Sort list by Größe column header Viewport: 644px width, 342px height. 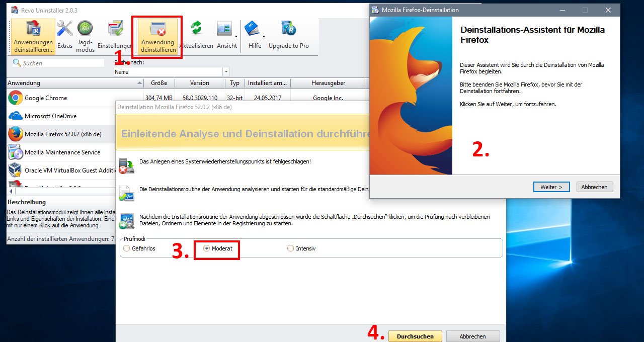pyautogui.click(x=159, y=83)
